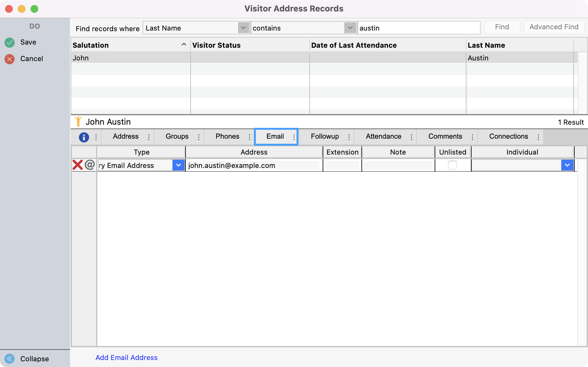588x367 pixels.
Task: Open the blue info circle icon
Action: point(84,137)
